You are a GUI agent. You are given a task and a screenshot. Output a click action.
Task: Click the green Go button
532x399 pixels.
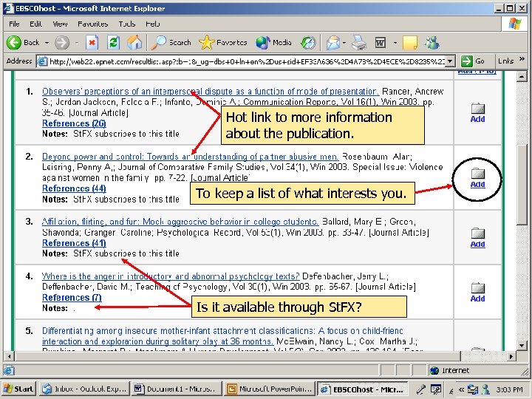(473, 61)
